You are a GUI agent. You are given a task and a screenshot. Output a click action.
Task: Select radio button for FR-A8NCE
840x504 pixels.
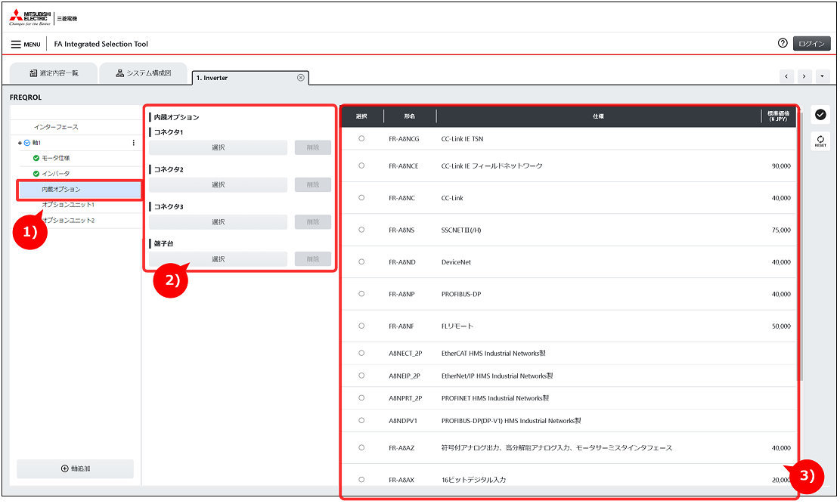click(x=361, y=165)
